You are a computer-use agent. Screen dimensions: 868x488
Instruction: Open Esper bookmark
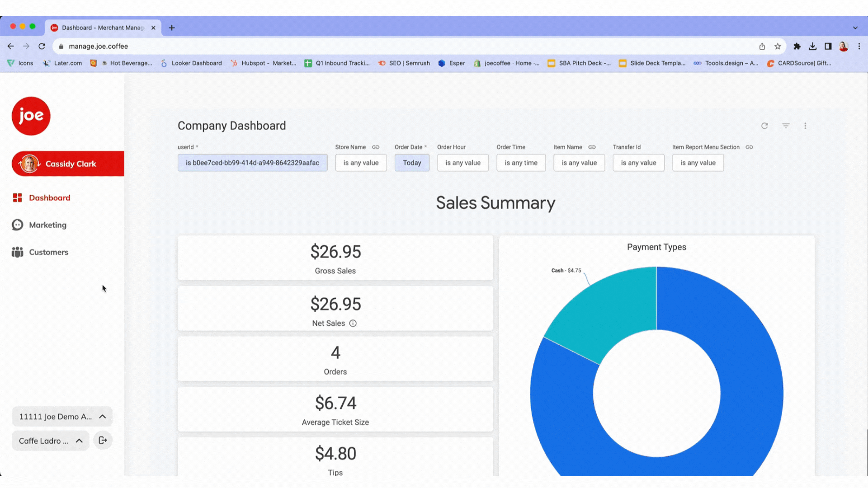click(x=452, y=63)
